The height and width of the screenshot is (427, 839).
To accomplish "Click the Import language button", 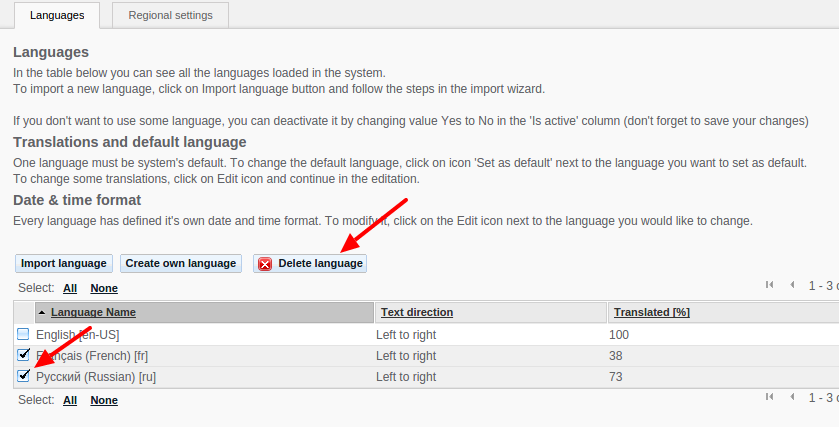I will coord(64,263).
